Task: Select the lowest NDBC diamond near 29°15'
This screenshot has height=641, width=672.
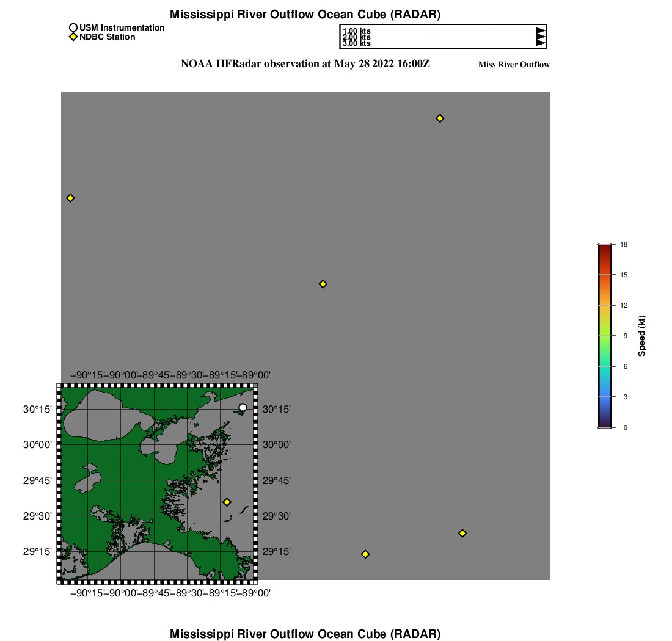Action: tap(365, 554)
